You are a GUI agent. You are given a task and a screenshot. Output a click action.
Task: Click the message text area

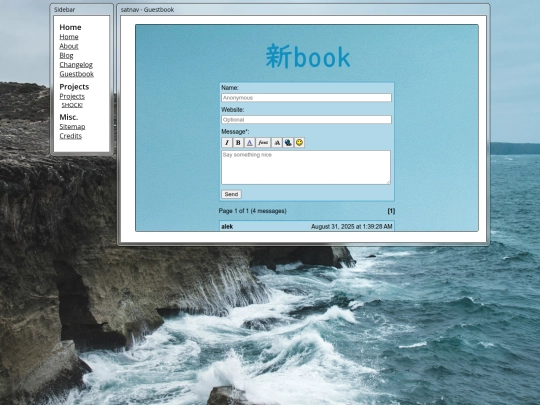coord(306,167)
